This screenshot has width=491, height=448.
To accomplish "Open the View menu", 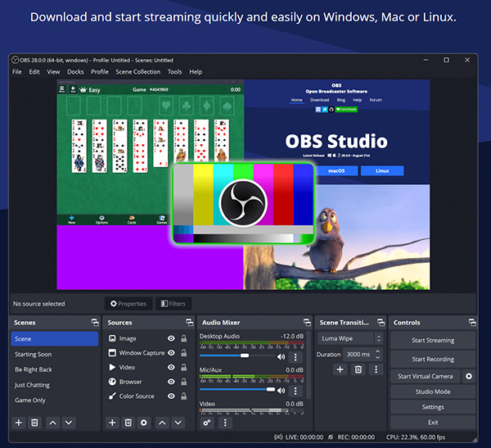I will click(x=53, y=72).
